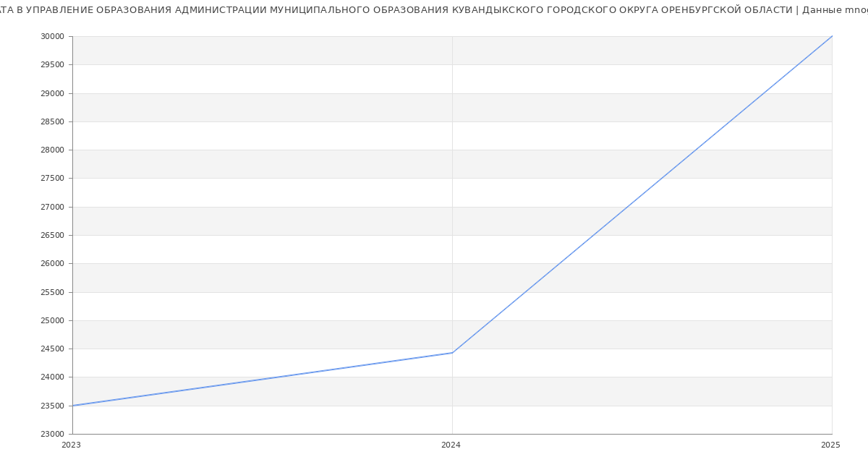The width and height of the screenshot is (868, 470).
Task: Click the 29000 y-axis label
Action: [x=52, y=93]
